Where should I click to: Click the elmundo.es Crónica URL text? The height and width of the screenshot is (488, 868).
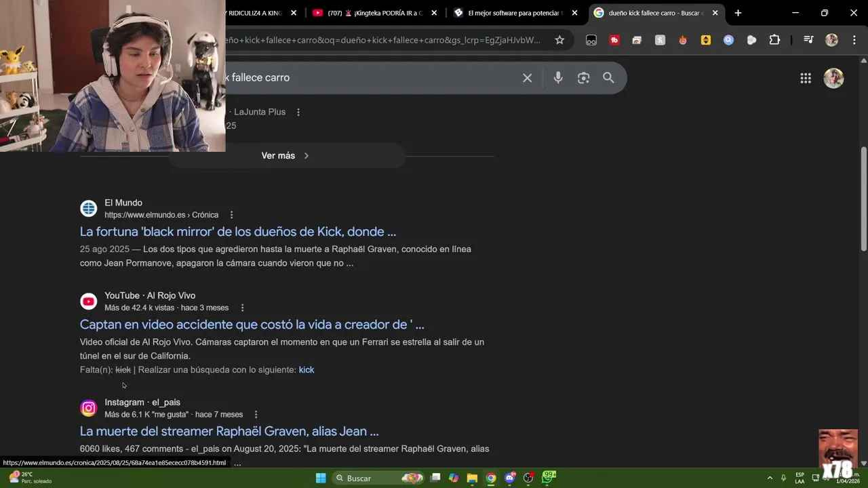click(x=161, y=215)
